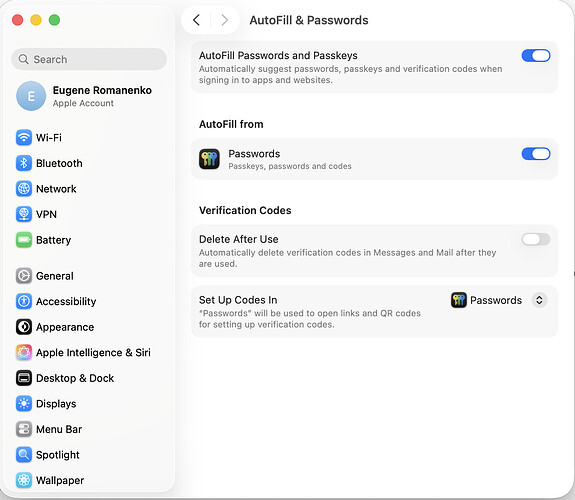Viewport: 575px width, 500px height.
Task: Click the Passwords popup stepper arrows
Action: pos(539,300)
